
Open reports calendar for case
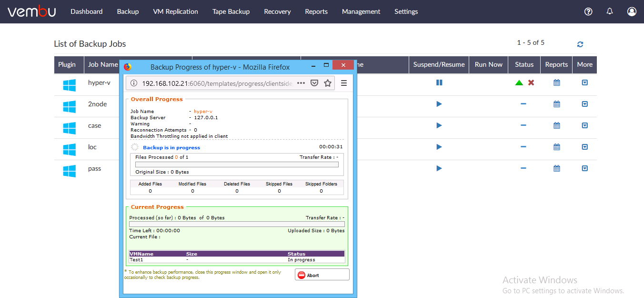coord(556,125)
